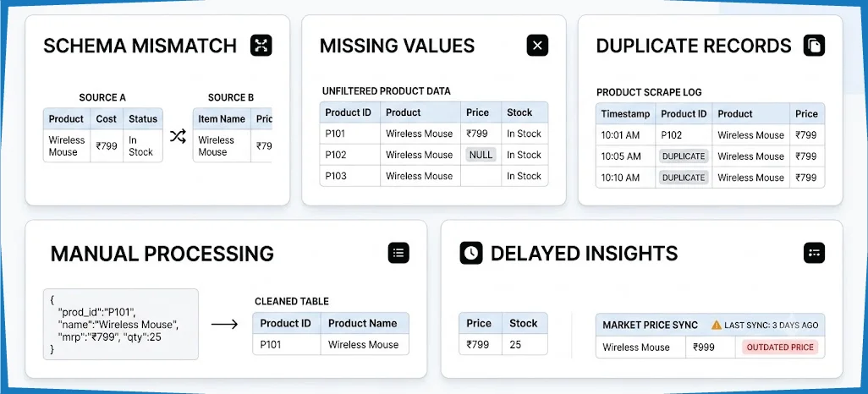Click the Price header in Delayed Insights
The height and width of the screenshot is (394, 868).
click(x=481, y=323)
